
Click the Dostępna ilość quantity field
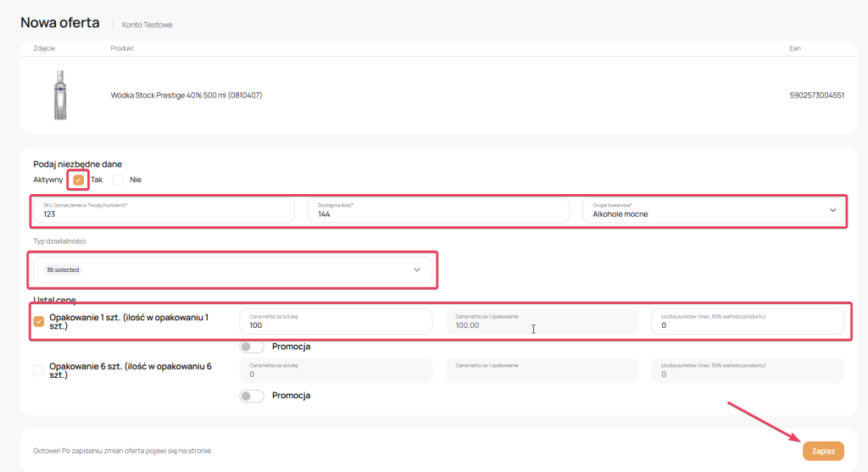click(437, 211)
